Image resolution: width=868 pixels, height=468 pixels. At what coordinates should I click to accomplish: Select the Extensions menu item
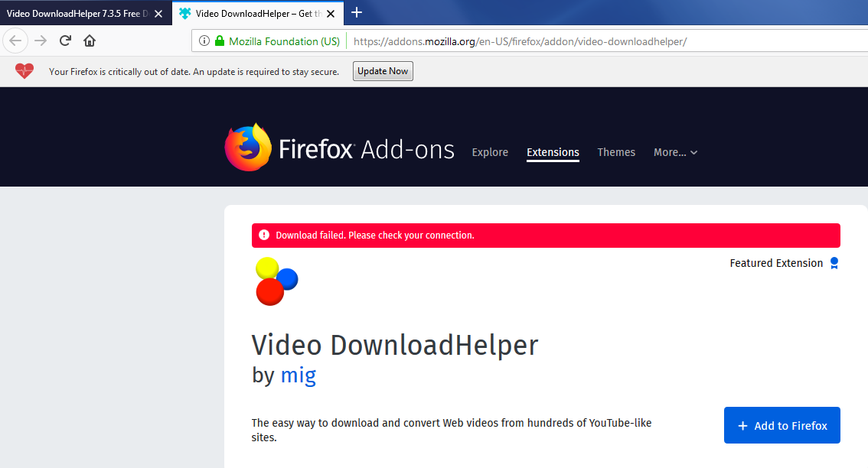[x=553, y=152]
